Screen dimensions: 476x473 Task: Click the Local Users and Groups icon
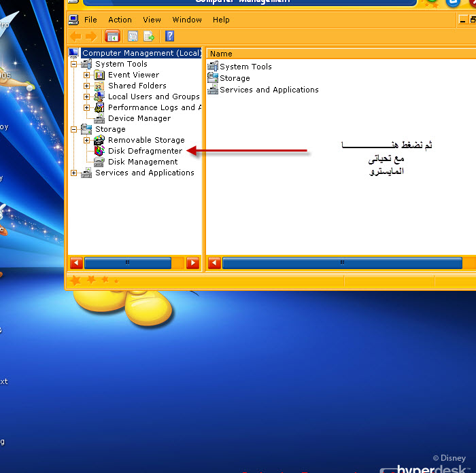[x=99, y=97]
